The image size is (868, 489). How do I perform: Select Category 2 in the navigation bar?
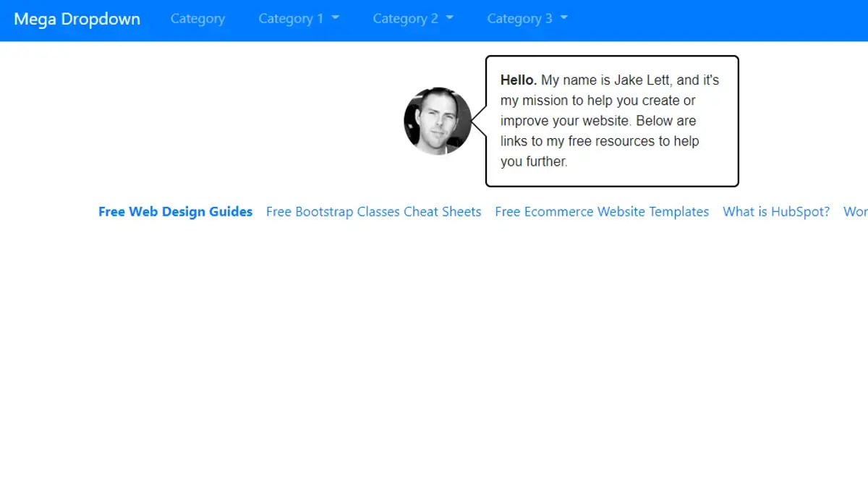[x=407, y=19]
